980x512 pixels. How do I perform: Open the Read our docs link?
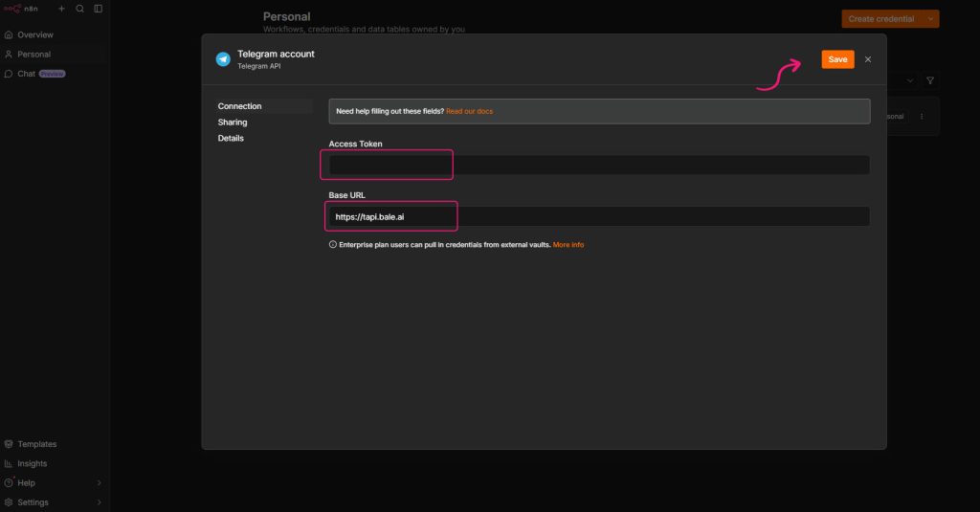coord(469,111)
